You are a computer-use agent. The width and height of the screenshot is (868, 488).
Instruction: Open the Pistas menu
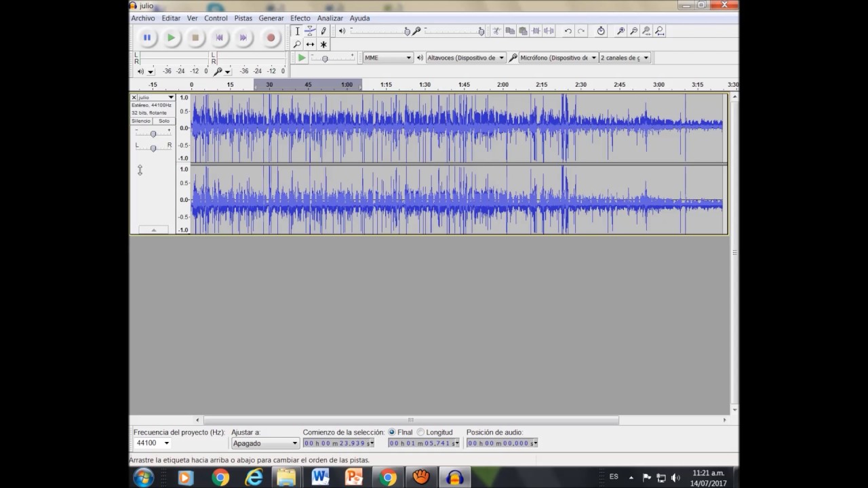[x=243, y=18]
